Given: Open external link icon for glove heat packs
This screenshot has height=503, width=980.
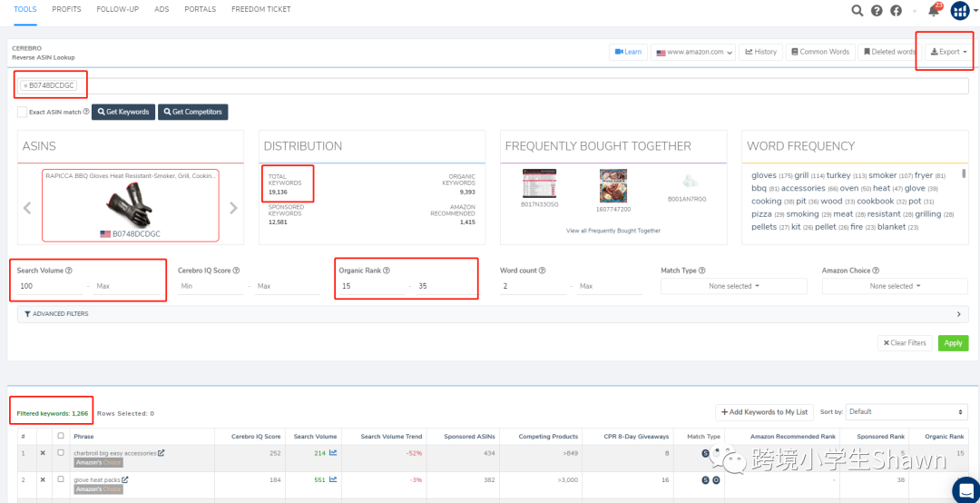Looking at the screenshot, I should (x=125, y=479).
